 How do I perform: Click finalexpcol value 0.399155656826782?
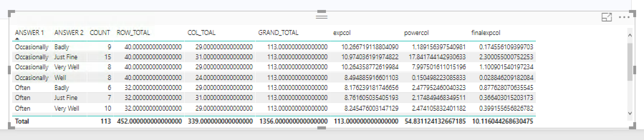point(506,108)
